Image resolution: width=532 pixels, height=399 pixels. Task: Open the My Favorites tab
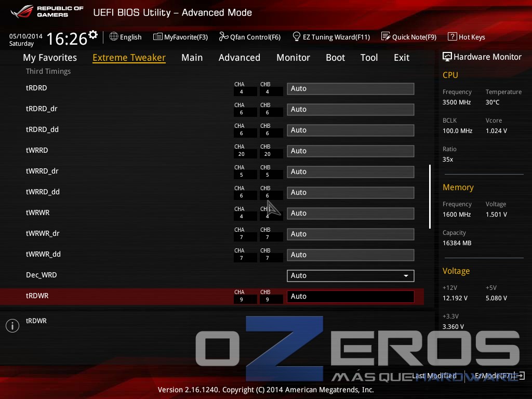(x=50, y=58)
